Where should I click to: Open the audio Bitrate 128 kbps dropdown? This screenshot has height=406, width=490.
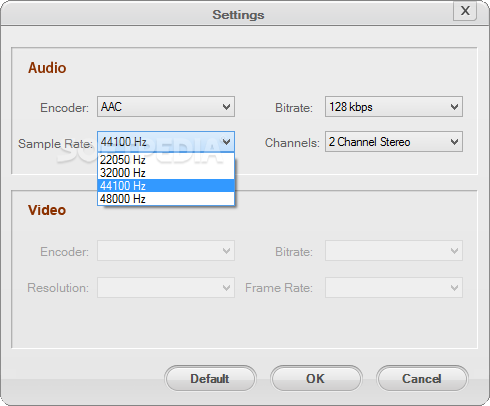pyautogui.click(x=394, y=107)
